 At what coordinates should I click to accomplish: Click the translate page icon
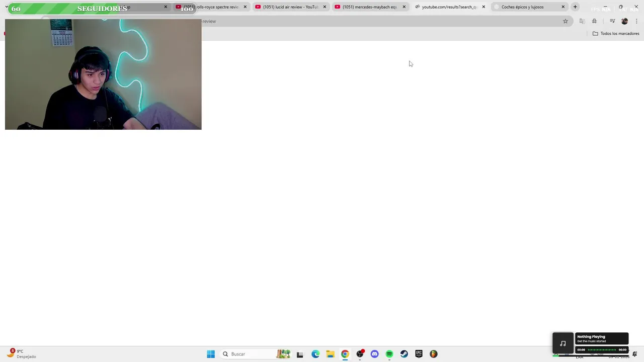(x=582, y=21)
